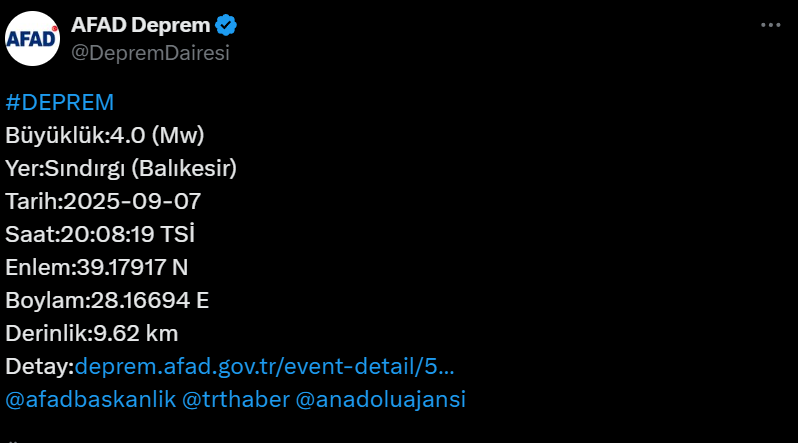Screen dimensions: 798x443
Task: Open the AFAD Deprem display name
Action: coord(142,26)
